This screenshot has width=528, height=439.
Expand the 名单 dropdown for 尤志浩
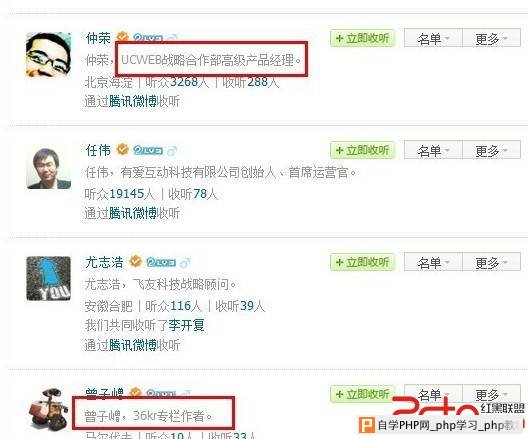[433, 262]
